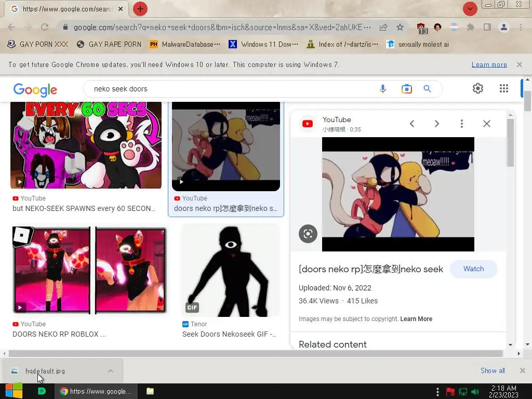The width and height of the screenshot is (532, 399).
Task: Show previous image in preview panel
Action: 412,124
